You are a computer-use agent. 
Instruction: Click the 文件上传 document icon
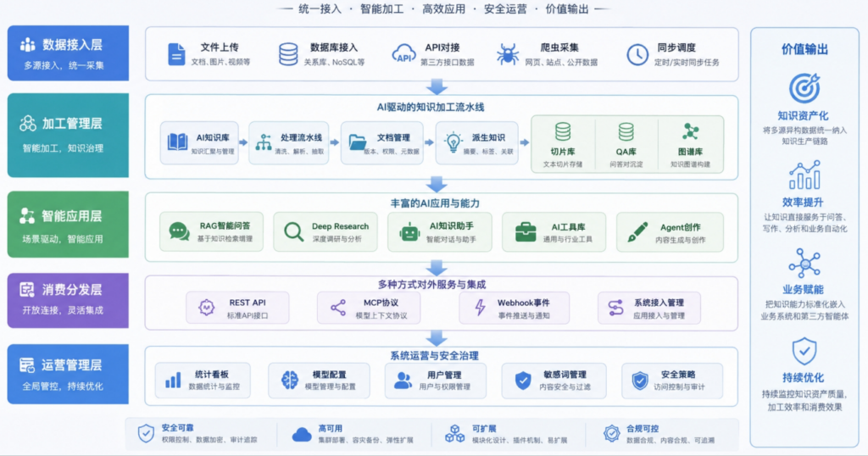tap(176, 55)
